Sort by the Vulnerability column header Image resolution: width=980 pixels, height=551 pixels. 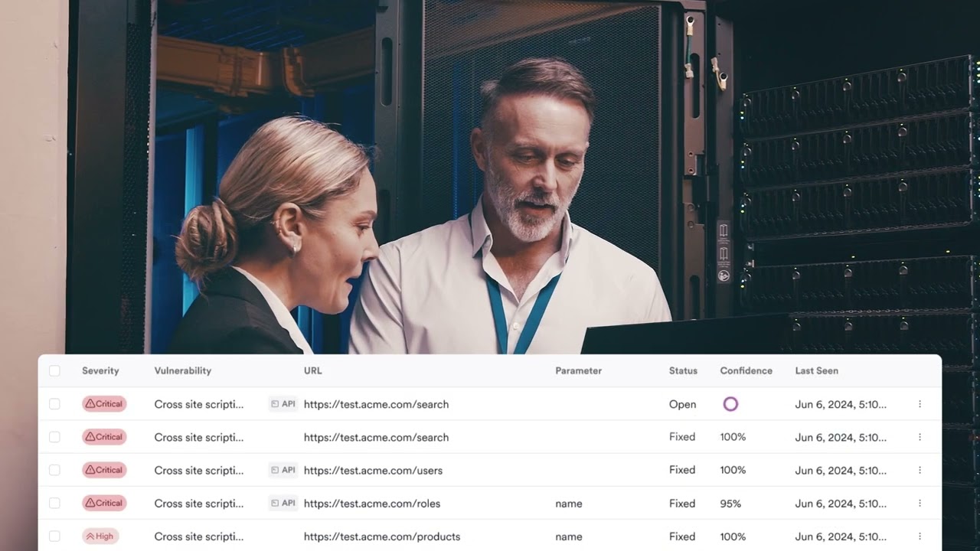click(x=182, y=370)
